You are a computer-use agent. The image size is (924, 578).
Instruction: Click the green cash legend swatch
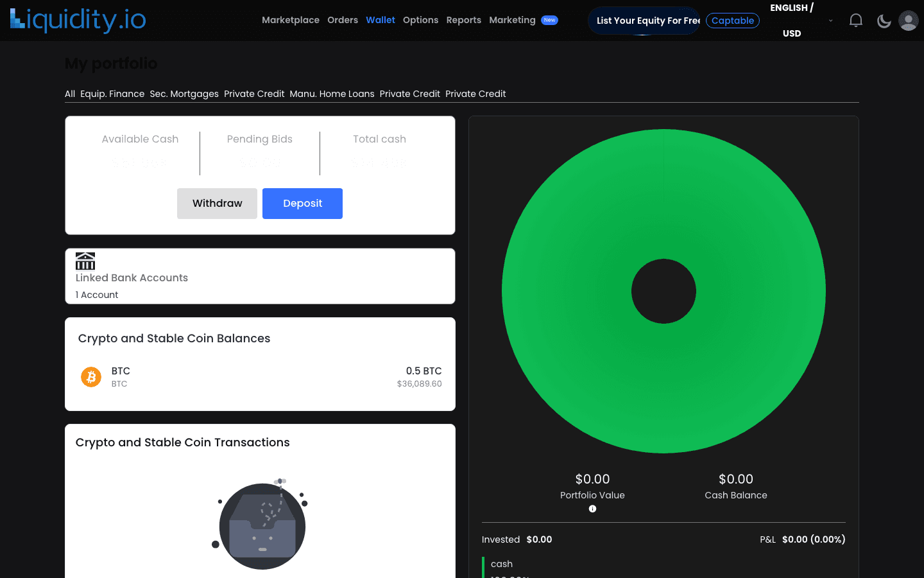(483, 564)
